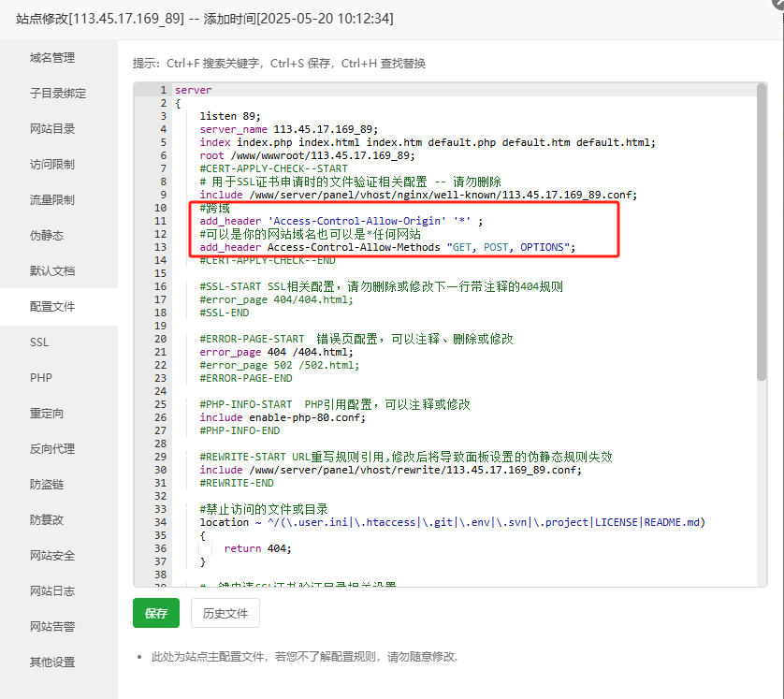Open the 流量限制 settings
The width and height of the screenshot is (784, 699).
51,199
